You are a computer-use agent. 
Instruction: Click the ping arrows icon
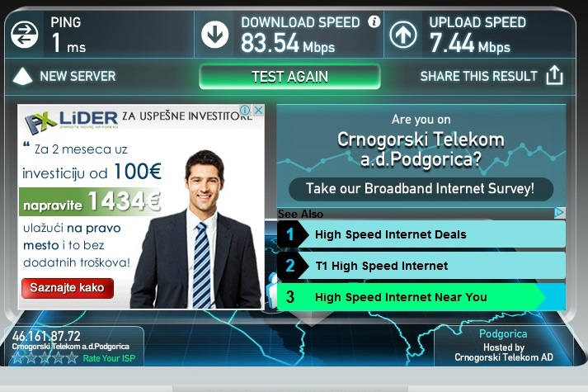(x=25, y=35)
